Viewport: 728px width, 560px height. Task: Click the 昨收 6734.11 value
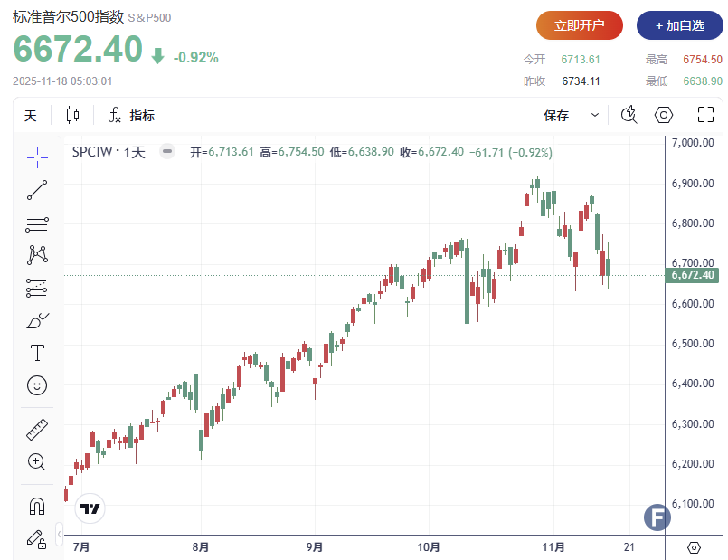581,81
